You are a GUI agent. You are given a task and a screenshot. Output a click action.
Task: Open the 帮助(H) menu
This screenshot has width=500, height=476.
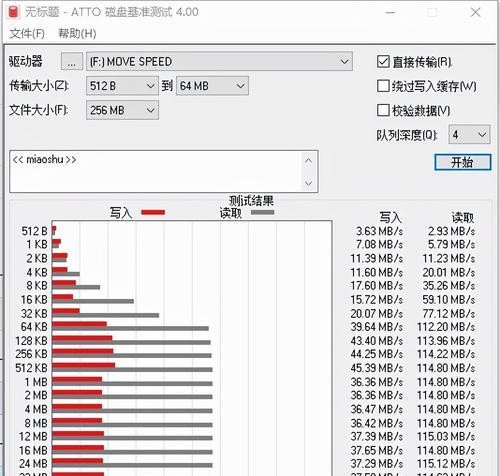point(77,33)
